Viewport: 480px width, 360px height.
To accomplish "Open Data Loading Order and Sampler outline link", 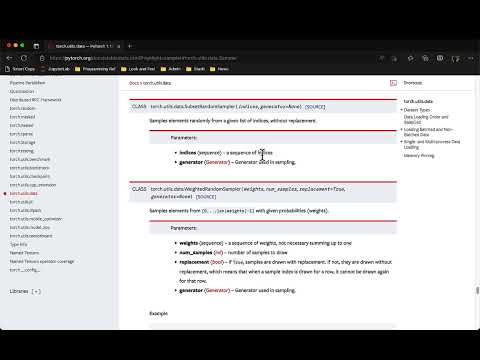I will pos(426,119).
